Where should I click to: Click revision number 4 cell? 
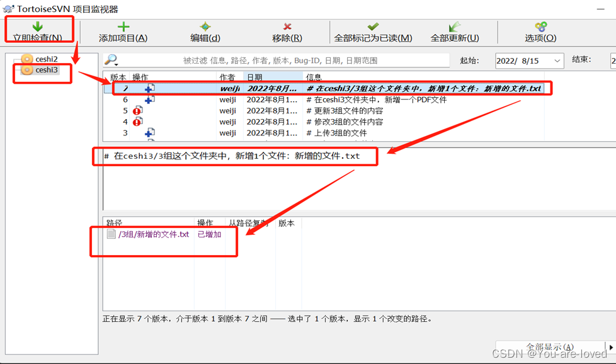[125, 122]
